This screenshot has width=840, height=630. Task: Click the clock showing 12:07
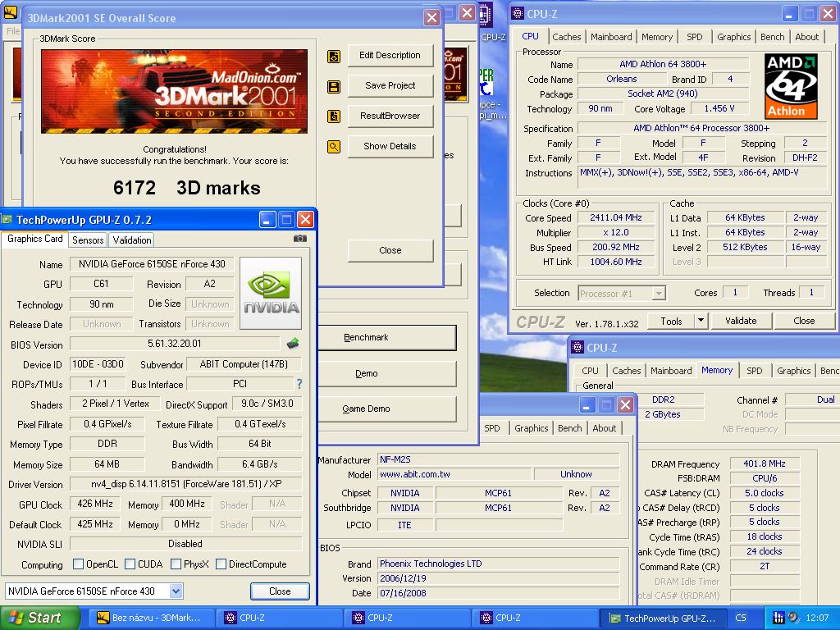pos(817,618)
